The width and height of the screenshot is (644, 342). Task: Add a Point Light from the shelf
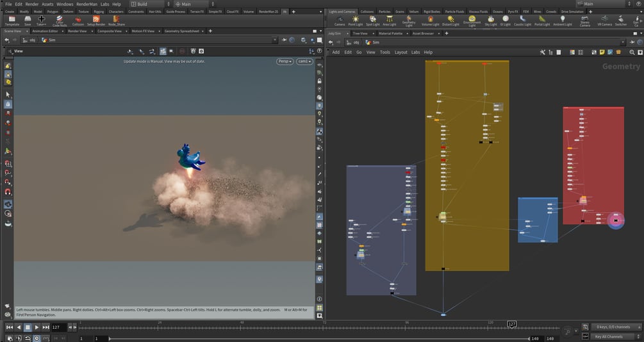click(356, 21)
